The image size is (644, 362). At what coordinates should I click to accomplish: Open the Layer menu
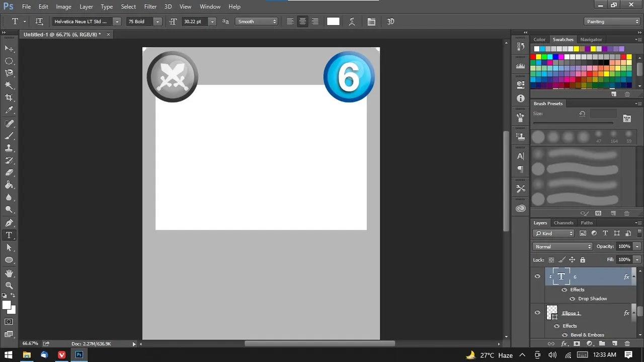(86, 7)
